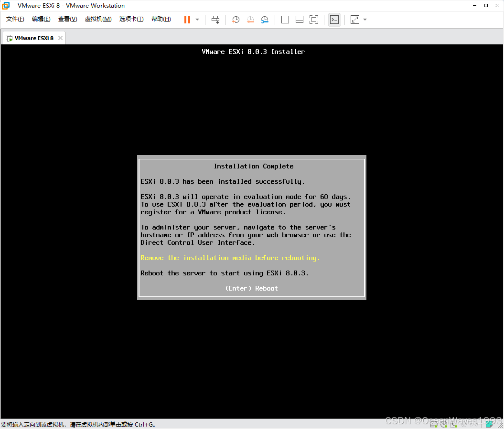
Task: Expand the stretch display options dropdown
Action: click(x=365, y=20)
